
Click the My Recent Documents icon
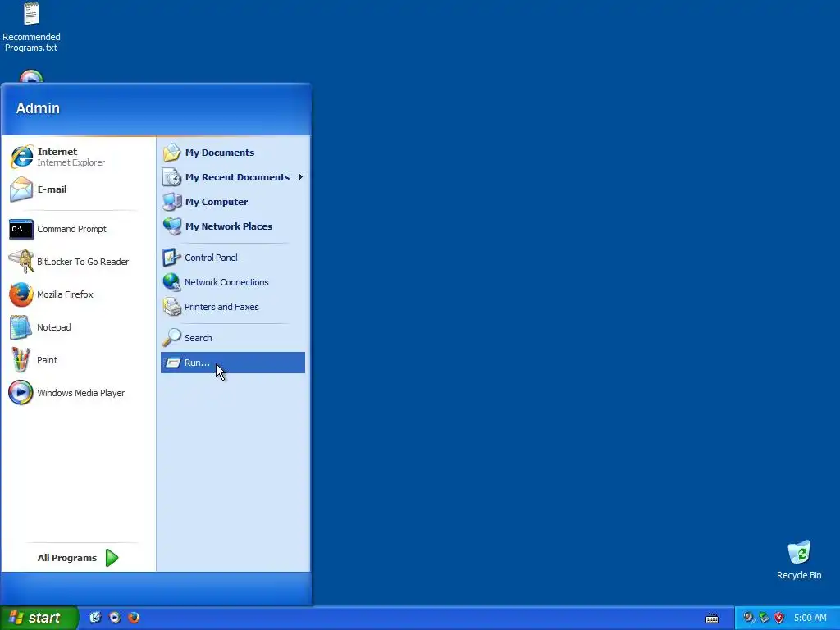coord(172,177)
